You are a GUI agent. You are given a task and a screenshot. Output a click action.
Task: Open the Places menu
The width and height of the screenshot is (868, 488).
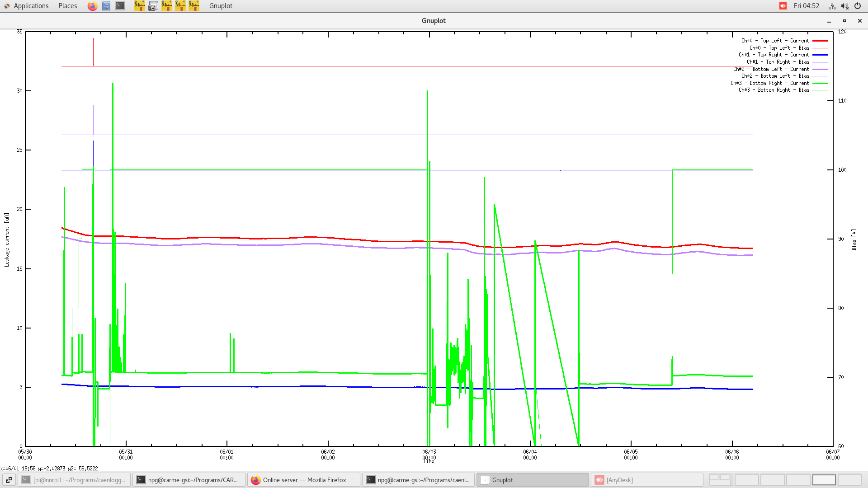(x=67, y=6)
